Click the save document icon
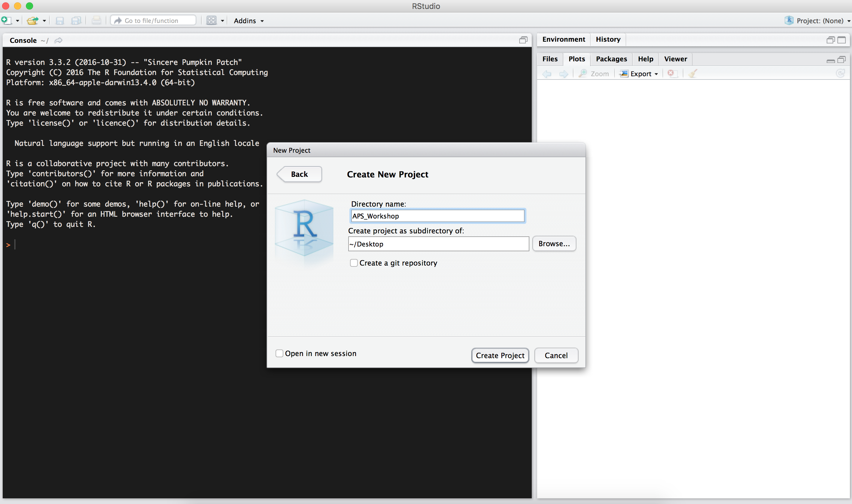The image size is (852, 504). 60,21
